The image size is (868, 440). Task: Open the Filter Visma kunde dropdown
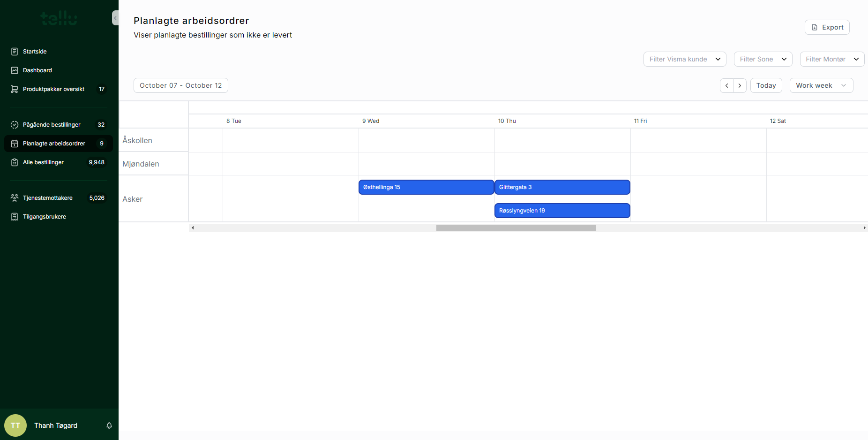coord(684,59)
